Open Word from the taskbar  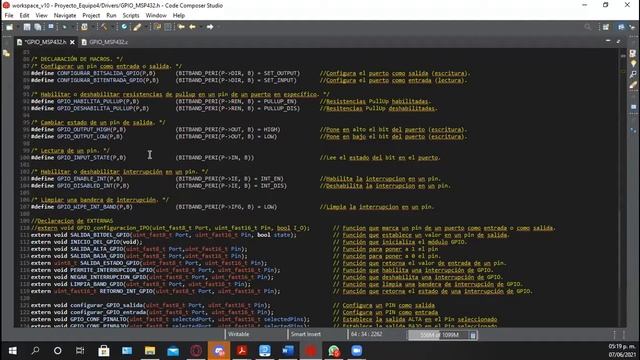(x=288, y=351)
